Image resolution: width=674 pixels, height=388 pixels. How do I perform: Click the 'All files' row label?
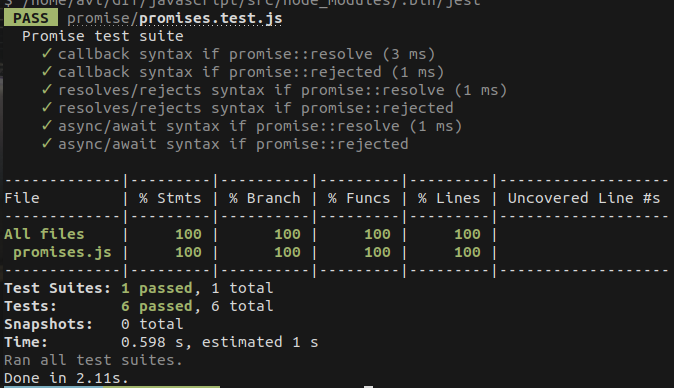(44, 234)
